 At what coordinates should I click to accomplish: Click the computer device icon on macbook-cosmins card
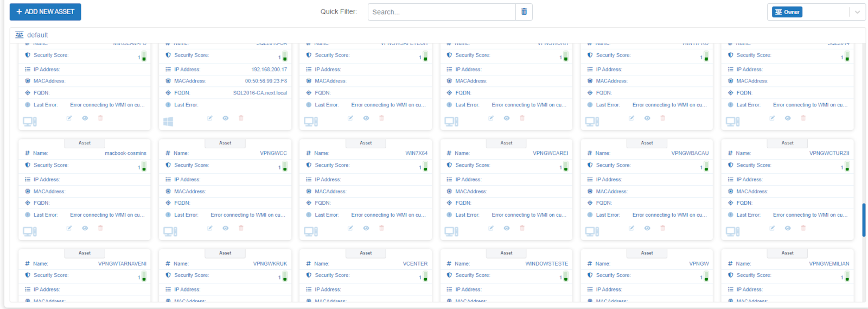(30, 232)
